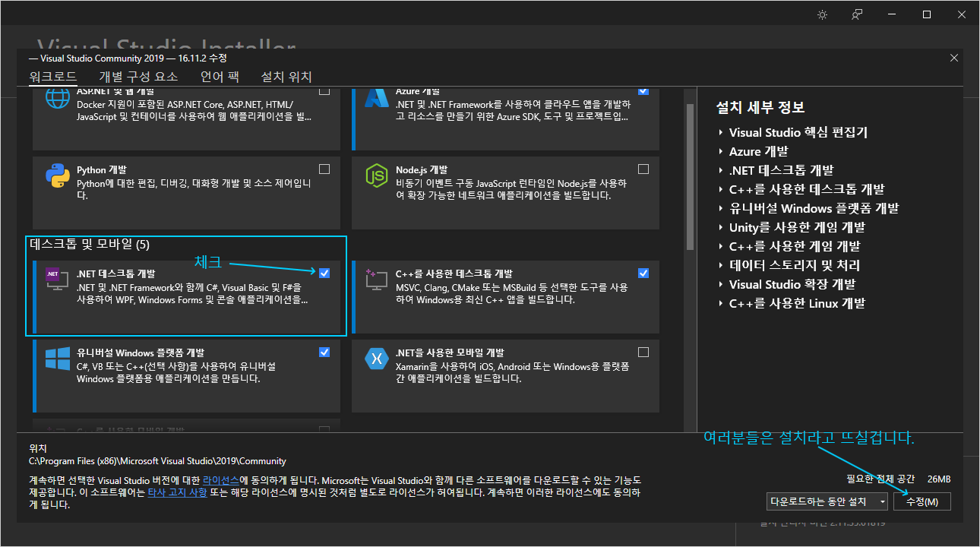This screenshot has height=547, width=980.
Task: Expand C++를 사용한 Linux 개발 details
Action: tap(720, 304)
